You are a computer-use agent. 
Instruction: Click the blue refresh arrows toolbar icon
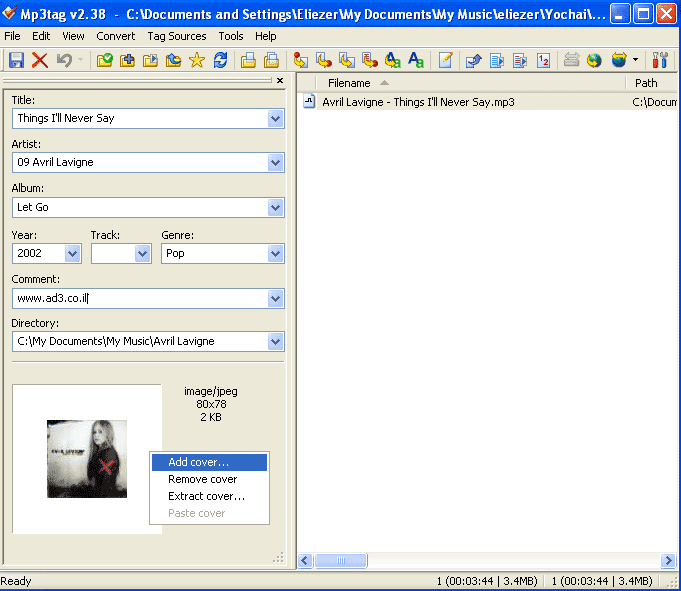(x=220, y=60)
